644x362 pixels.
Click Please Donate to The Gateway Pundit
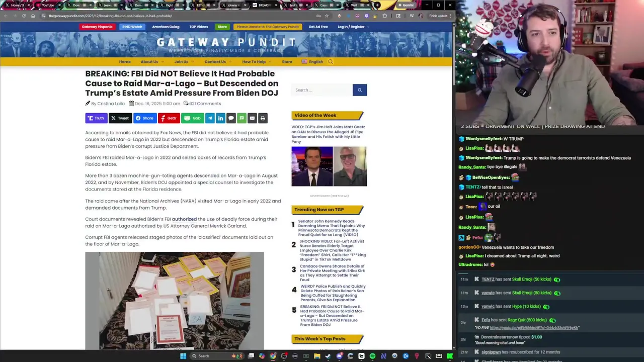tap(268, 27)
